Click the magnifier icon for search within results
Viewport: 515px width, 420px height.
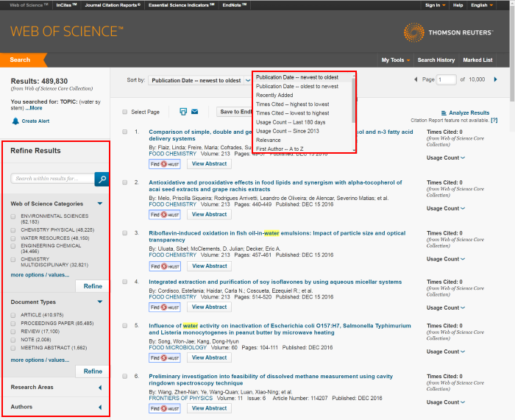(x=102, y=179)
